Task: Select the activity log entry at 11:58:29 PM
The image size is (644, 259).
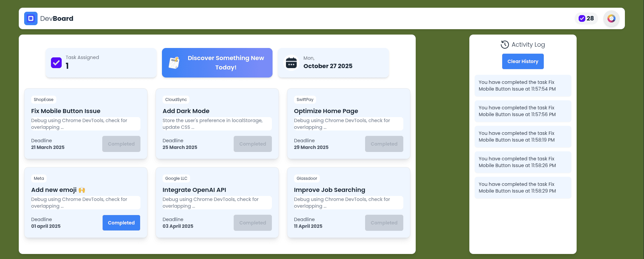Action: coord(523,188)
